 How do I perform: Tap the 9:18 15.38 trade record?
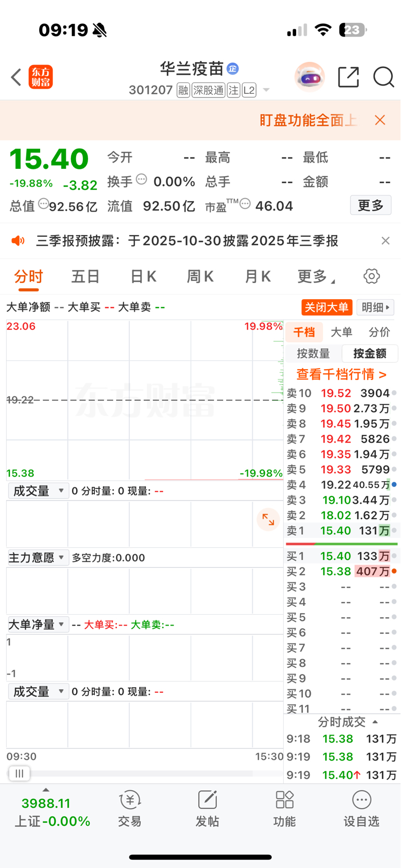(342, 739)
